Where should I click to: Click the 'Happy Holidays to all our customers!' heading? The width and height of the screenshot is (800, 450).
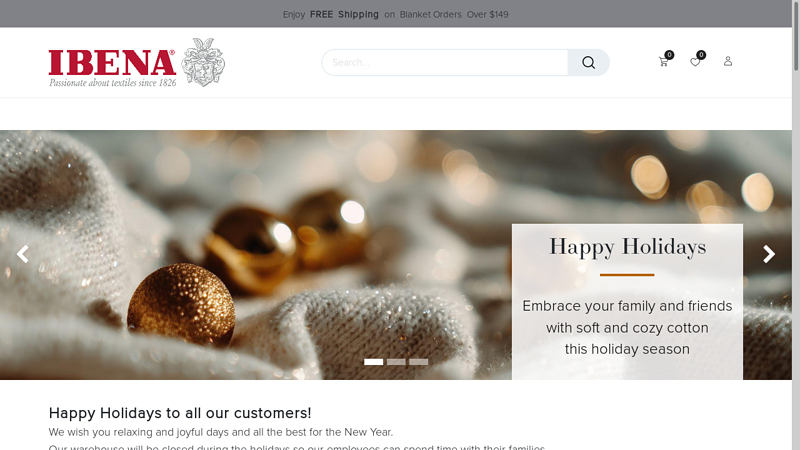[x=180, y=413]
